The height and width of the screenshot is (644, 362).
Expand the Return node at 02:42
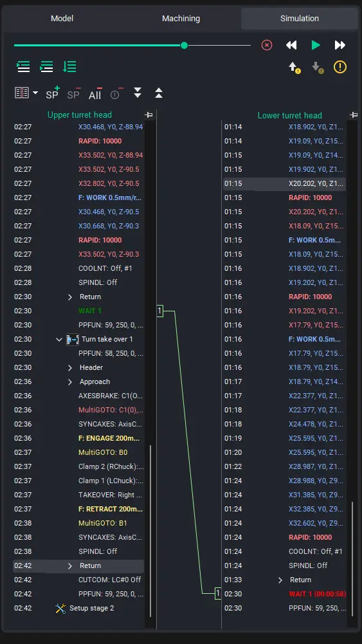70,566
